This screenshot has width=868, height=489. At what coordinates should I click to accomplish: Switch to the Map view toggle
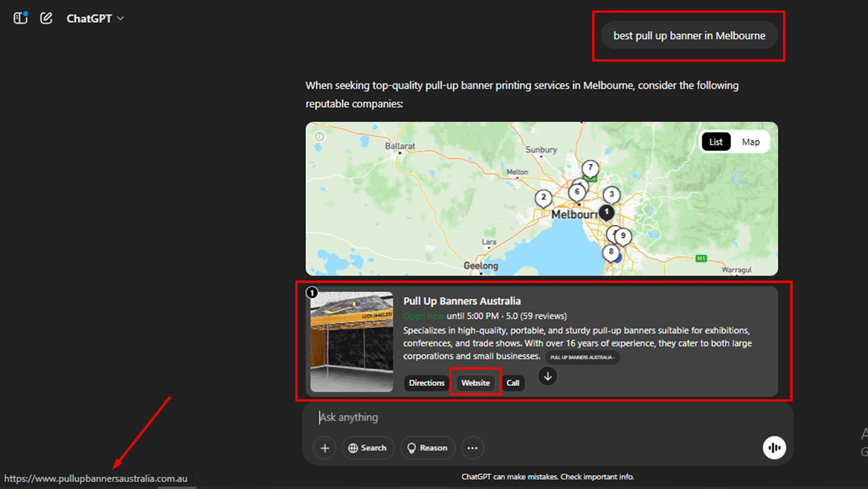point(750,142)
